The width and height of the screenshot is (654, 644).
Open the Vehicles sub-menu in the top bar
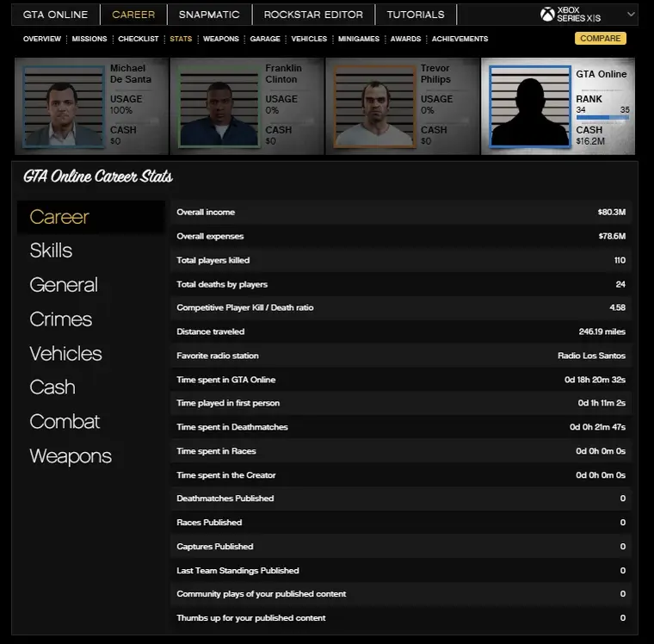pos(309,39)
